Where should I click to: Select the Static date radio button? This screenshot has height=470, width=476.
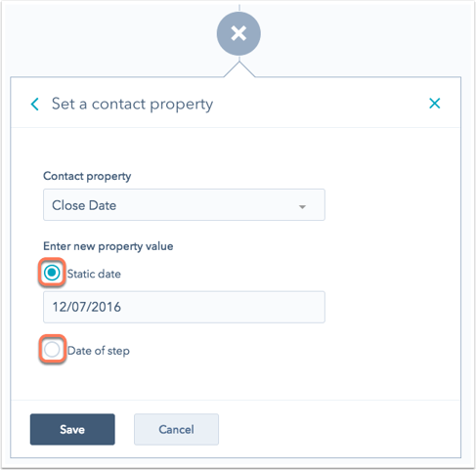pyautogui.click(x=52, y=273)
